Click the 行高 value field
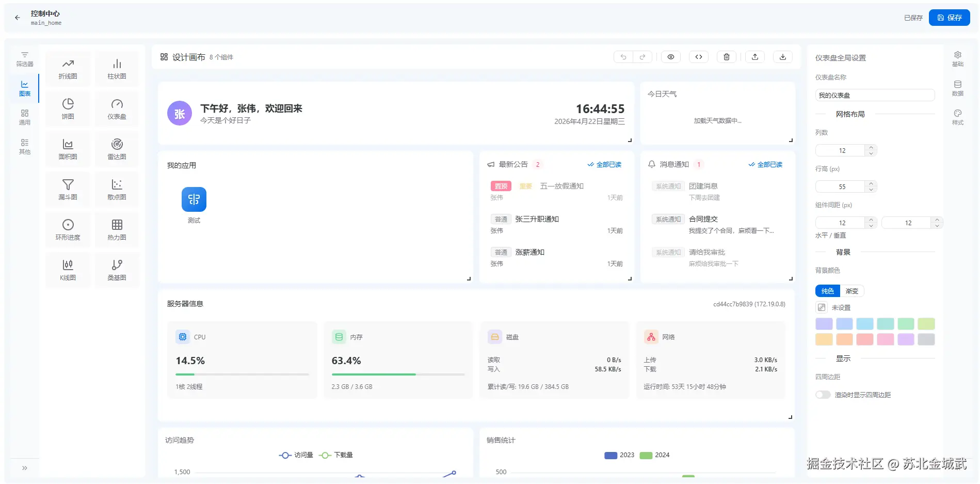This screenshot has width=980, height=484. coord(842,186)
